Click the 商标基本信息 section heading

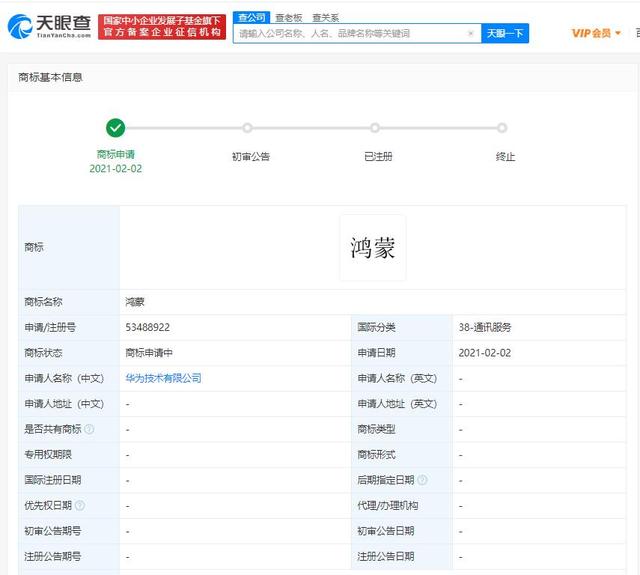(50, 77)
